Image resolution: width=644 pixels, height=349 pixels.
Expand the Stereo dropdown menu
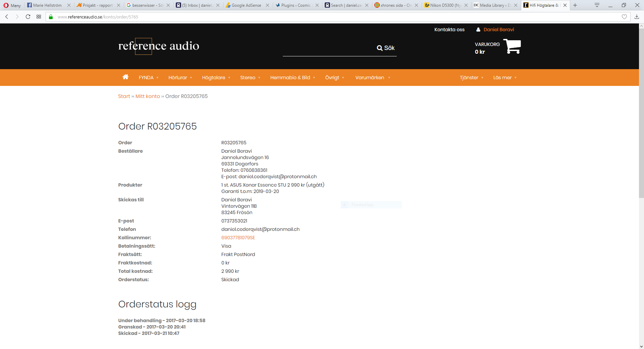[x=250, y=78]
